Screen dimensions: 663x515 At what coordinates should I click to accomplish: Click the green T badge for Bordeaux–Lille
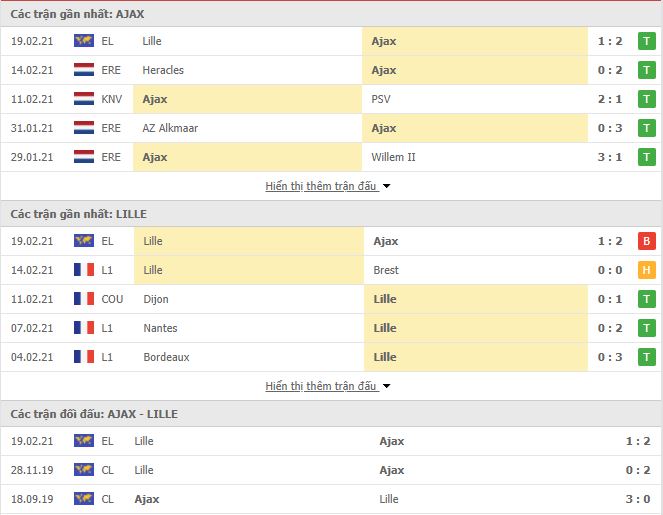[647, 357]
